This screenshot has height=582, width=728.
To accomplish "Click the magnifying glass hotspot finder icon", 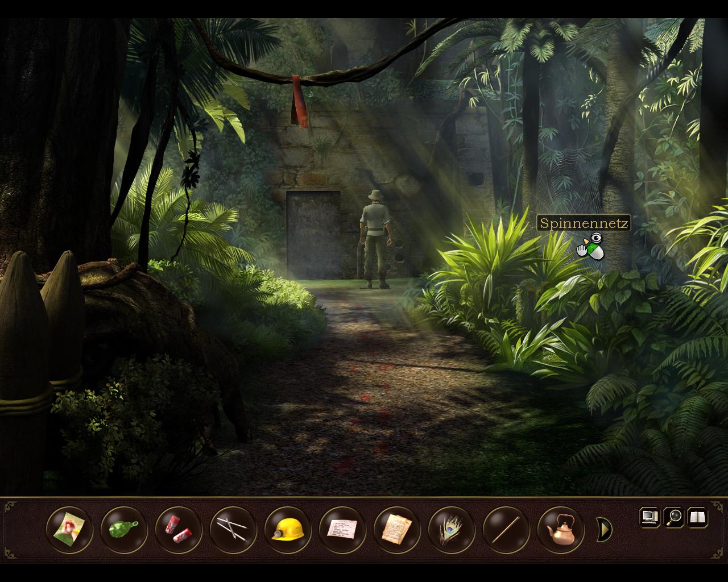I will click(674, 517).
